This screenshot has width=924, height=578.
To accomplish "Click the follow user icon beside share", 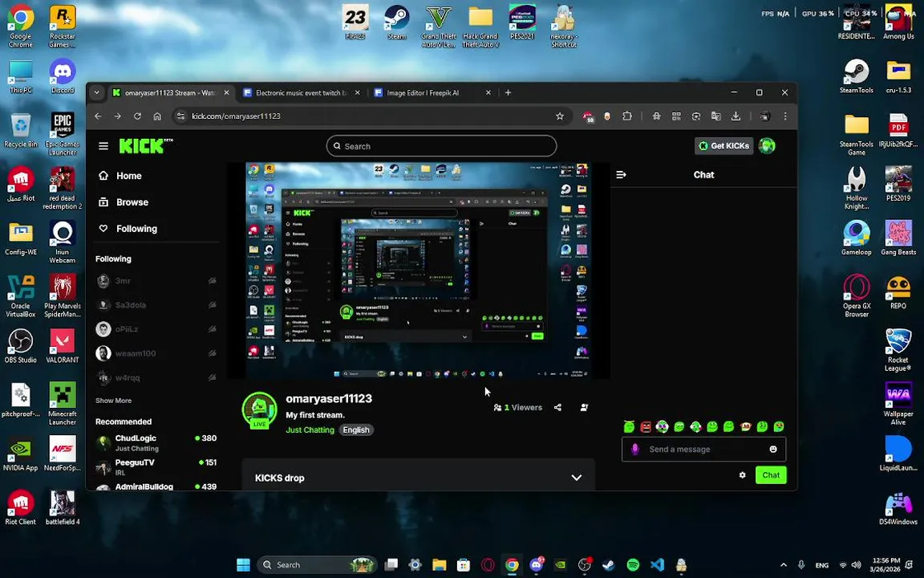I will click(584, 408).
